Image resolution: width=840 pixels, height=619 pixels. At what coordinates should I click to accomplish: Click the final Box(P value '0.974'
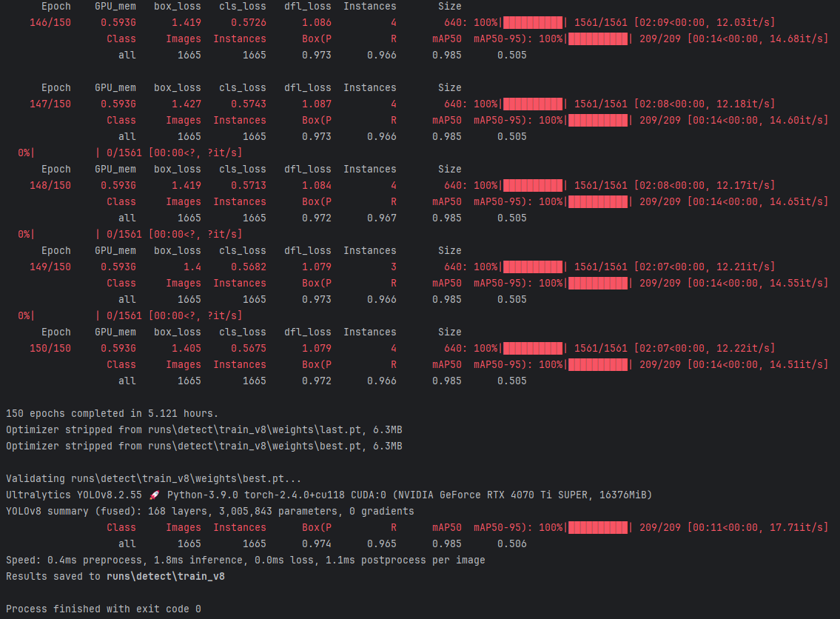(x=317, y=543)
